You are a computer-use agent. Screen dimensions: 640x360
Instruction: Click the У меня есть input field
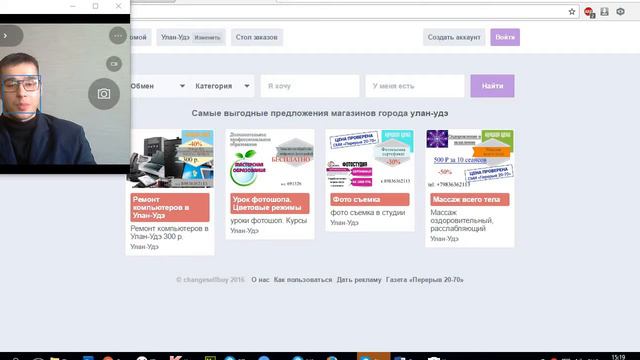click(415, 86)
